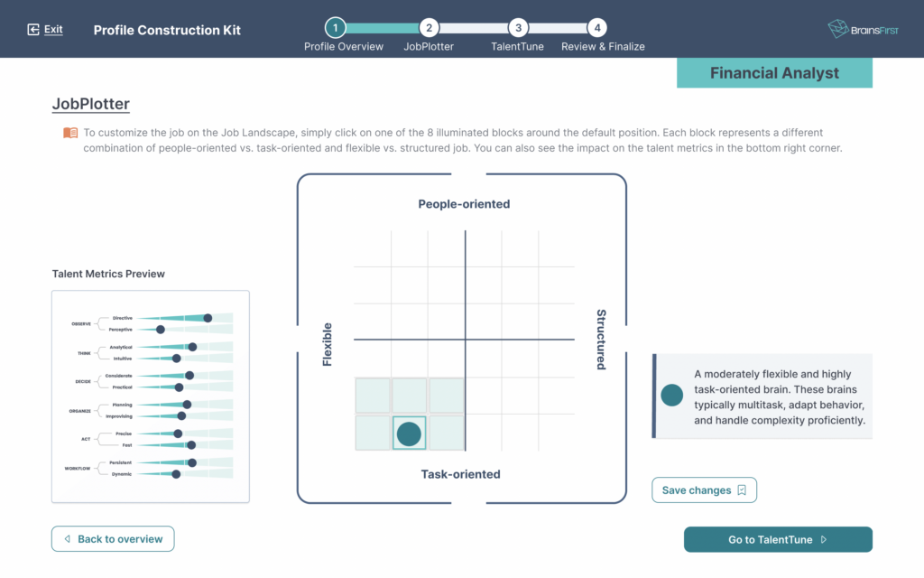Click the Analytical slider dot
This screenshot has height=578, width=924.
pyautogui.click(x=192, y=347)
